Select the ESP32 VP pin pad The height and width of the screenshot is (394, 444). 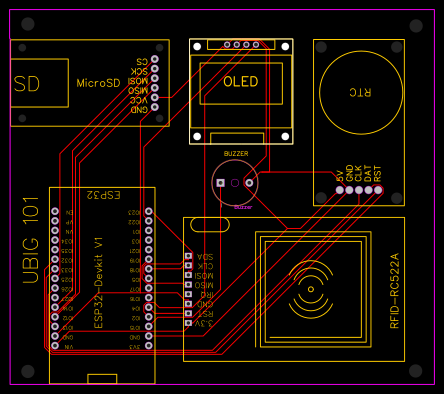[55, 221]
